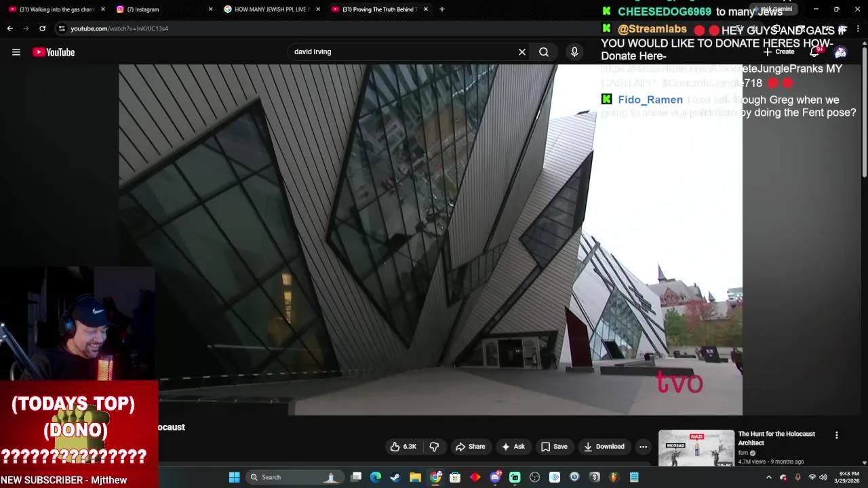Open Microsoft Store from the taskbar
This screenshot has height=488, width=868.
coord(455,477)
